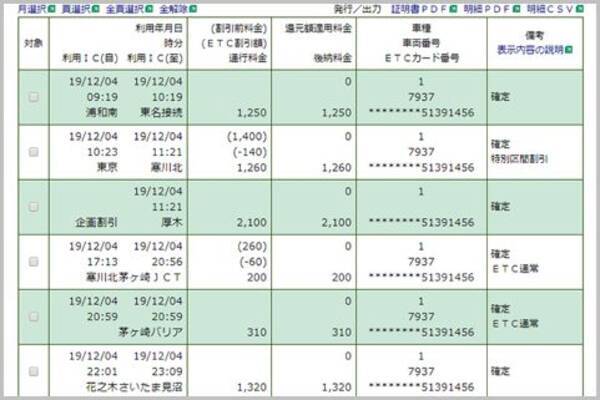Click icon beside 表示内容の説明
Image resolution: width=600 pixels, height=400 pixels.
tap(569, 50)
